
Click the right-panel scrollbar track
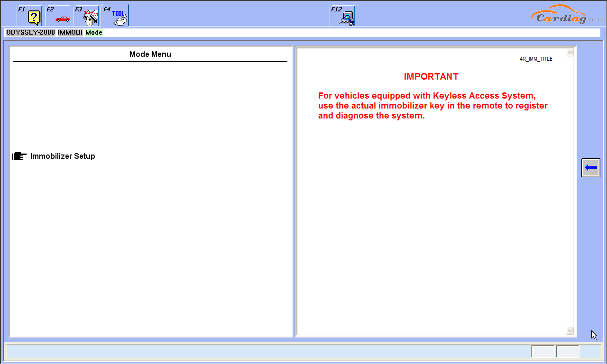[x=570, y=190]
